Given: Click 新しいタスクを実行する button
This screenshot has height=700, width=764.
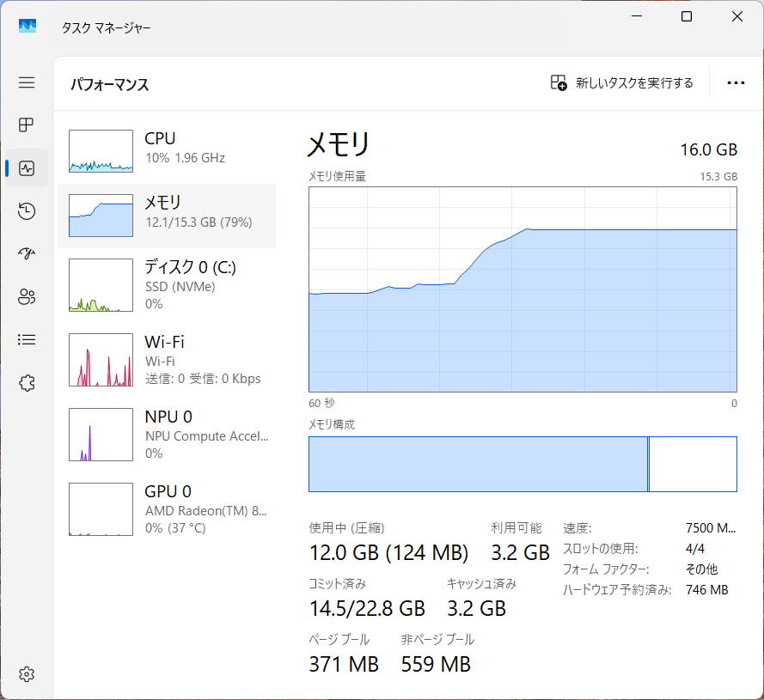Looking at the screenshot, I should (620, 82).
